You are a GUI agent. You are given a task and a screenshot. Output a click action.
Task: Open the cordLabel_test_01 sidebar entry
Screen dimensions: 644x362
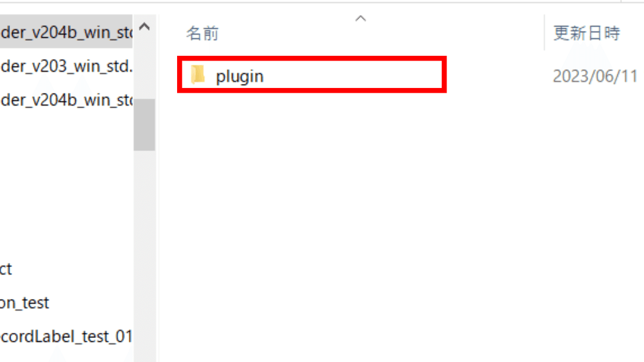(66, 337)
